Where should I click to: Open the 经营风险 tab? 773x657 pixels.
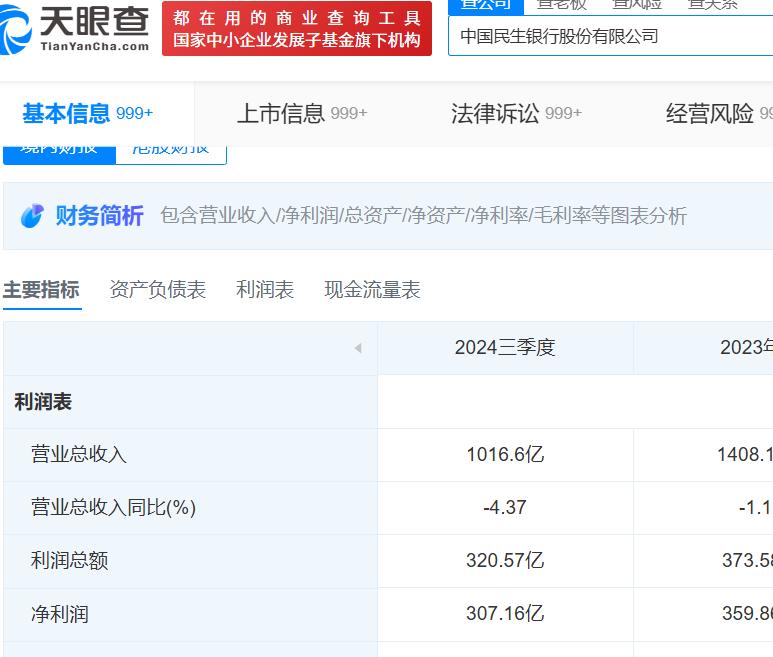(x=719, y=113)
